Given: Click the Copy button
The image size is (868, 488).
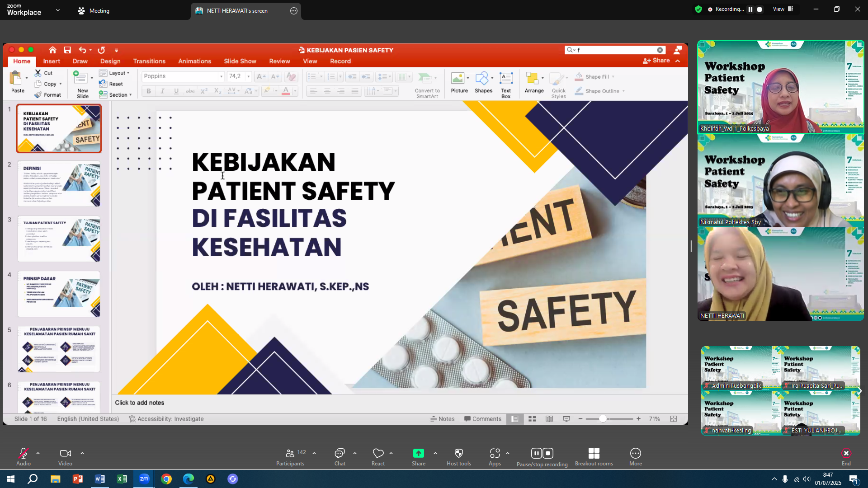Looking at the screenshot, I should click(46, 84).
